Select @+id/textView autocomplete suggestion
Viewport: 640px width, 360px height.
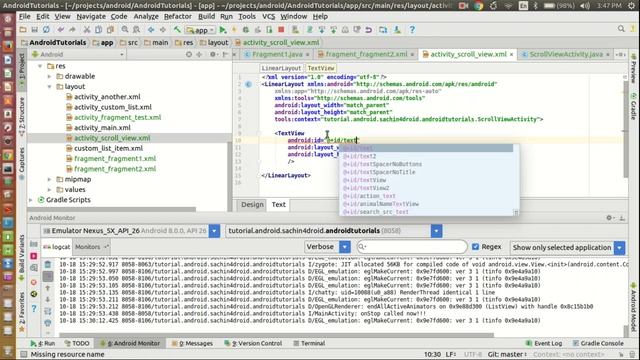427,180
